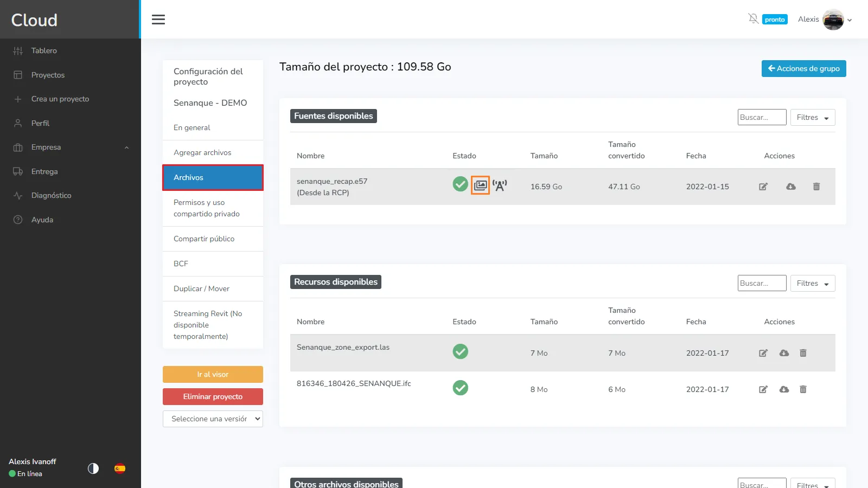Open the Seleccione una versión dropdown
The height and width of the screenshot is (488, 868).
pos(213,419)
